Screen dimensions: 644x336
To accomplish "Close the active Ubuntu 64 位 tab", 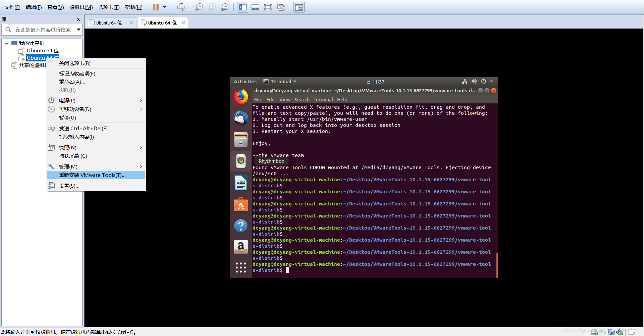I will 183,23.
